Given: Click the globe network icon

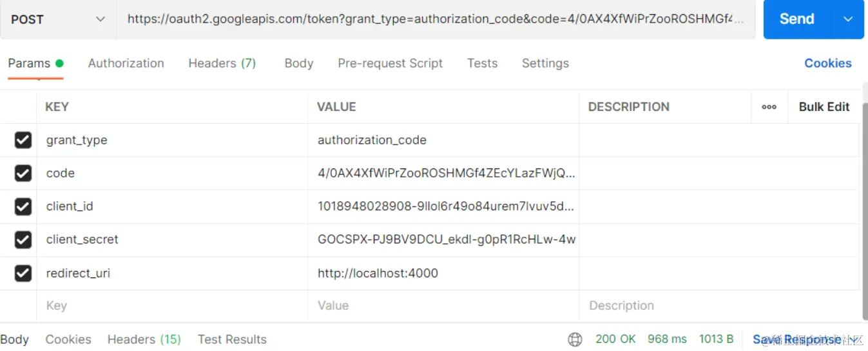Looking at the screenshot, I should coord(575,339).
